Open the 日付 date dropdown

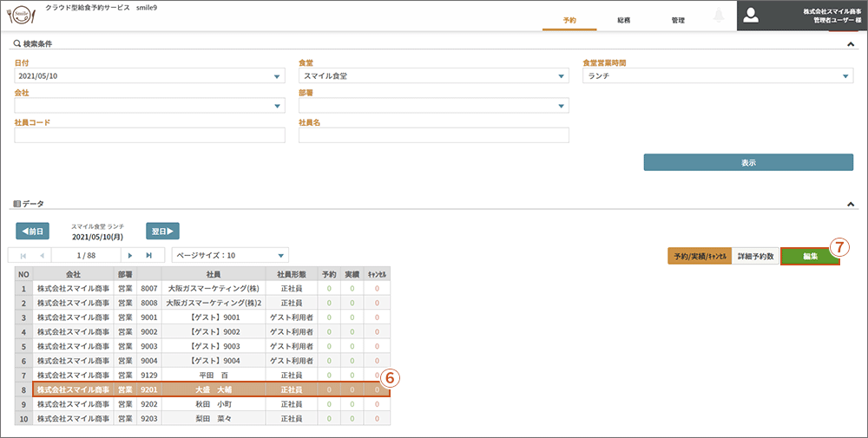pos(277,76)
